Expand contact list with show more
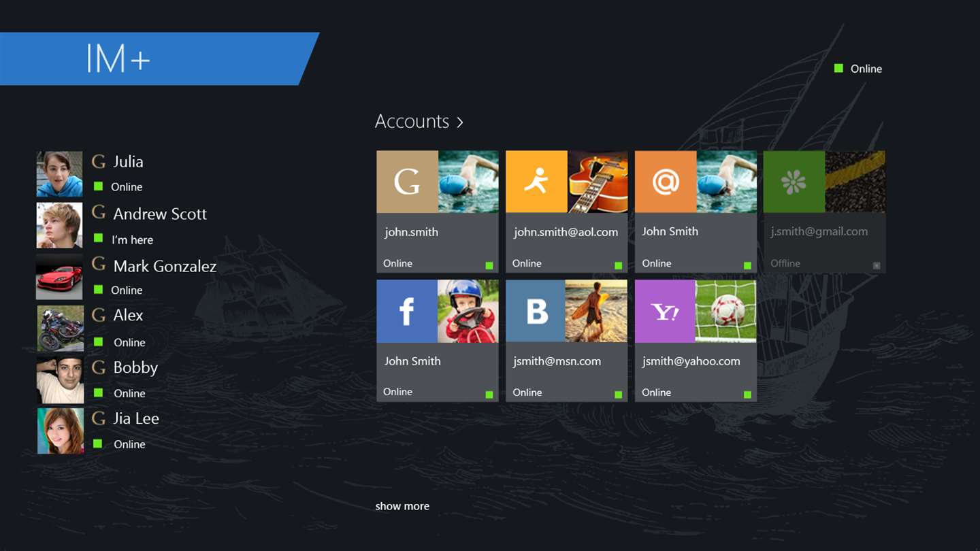Screen dimensions: 980x551 402,506
